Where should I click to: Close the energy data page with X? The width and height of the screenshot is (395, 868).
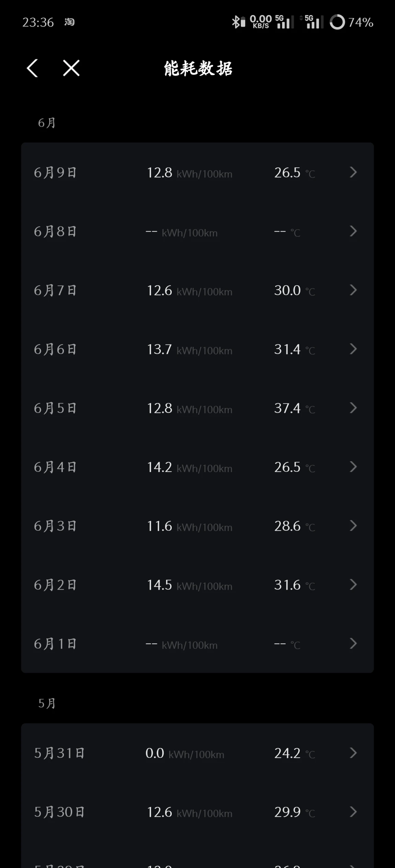pos(71,68)
